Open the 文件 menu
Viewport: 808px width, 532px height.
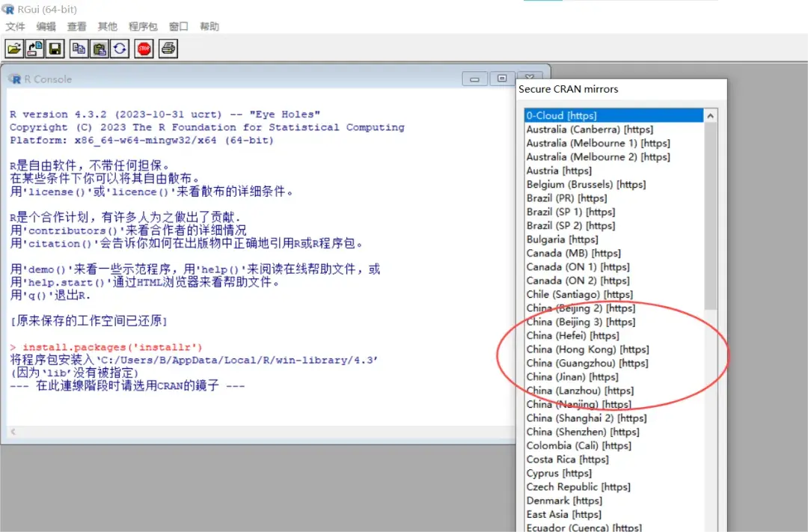[x=16, y=26]
